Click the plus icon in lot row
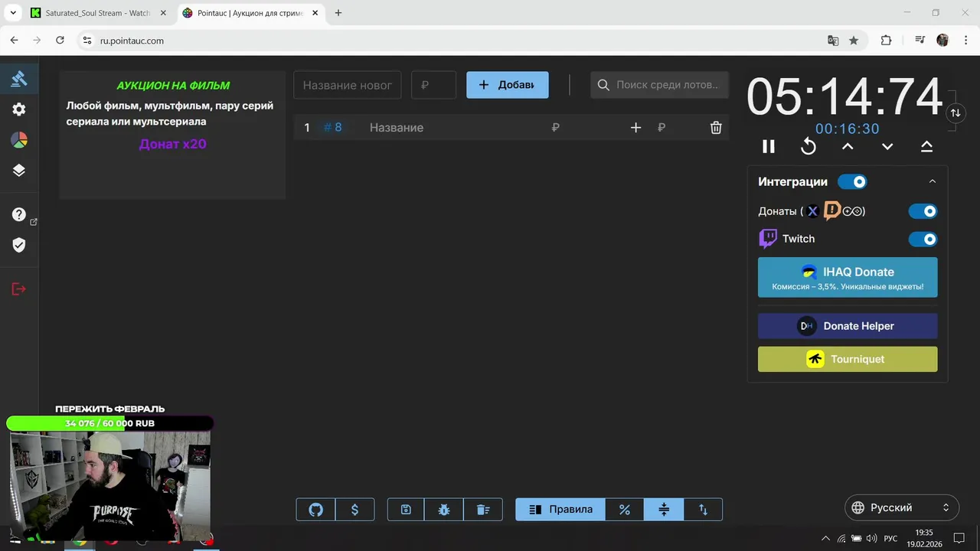The image size is (980, 551). coord(635,128)
